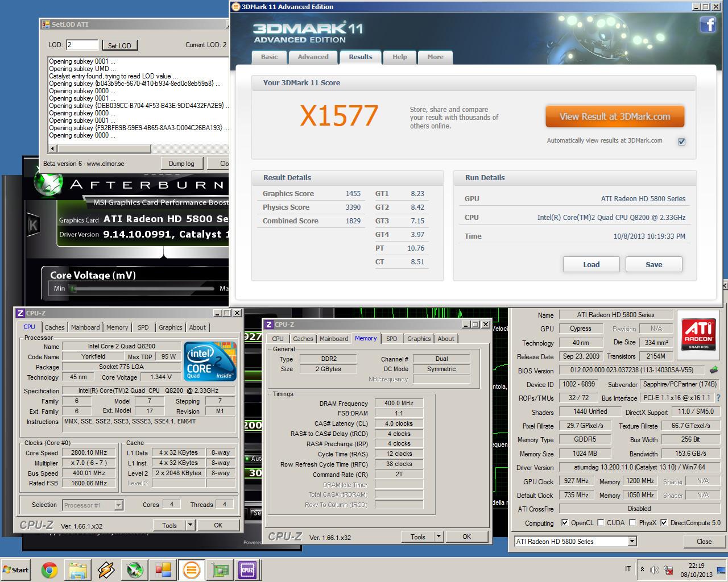Open the red-and-yellow squares taskbar icon

pyautogui.click(x=163, y=569)
